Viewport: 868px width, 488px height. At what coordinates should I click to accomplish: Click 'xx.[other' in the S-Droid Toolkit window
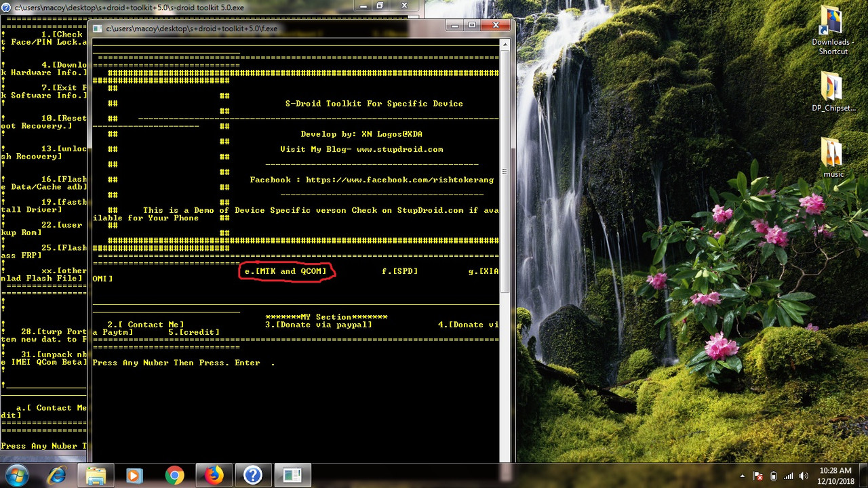(x=64, y=270)
